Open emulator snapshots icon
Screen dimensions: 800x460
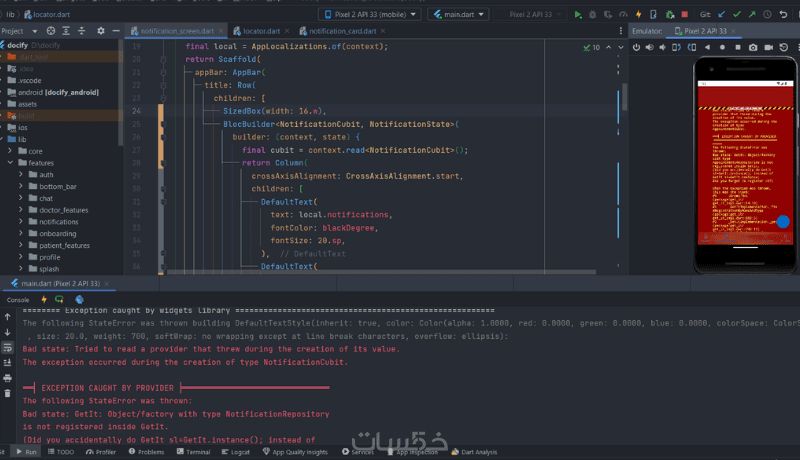pyautogui.click(x=784, y=47)
